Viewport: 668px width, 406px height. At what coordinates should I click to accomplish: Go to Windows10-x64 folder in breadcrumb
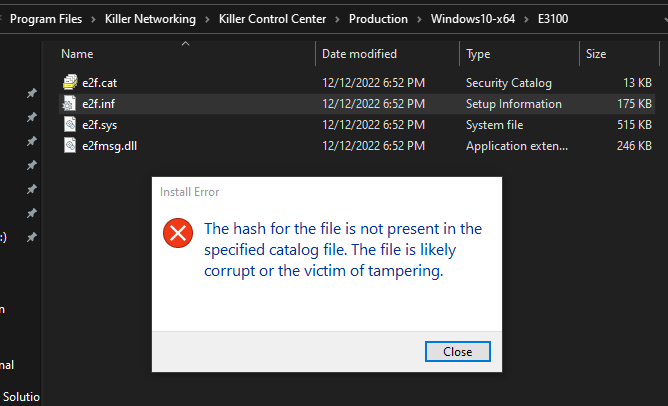pyautogui.click(x=470, y=19)
